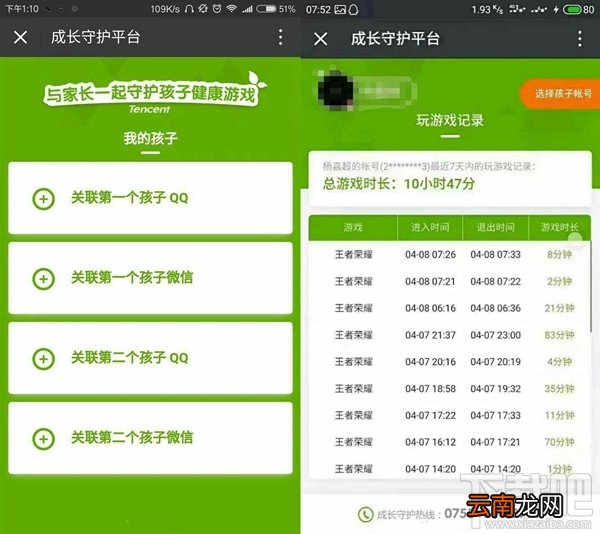Screen dimensions: 600x534
Task: Tap the headphone icon in left status bar
Action: coord(189,8)
